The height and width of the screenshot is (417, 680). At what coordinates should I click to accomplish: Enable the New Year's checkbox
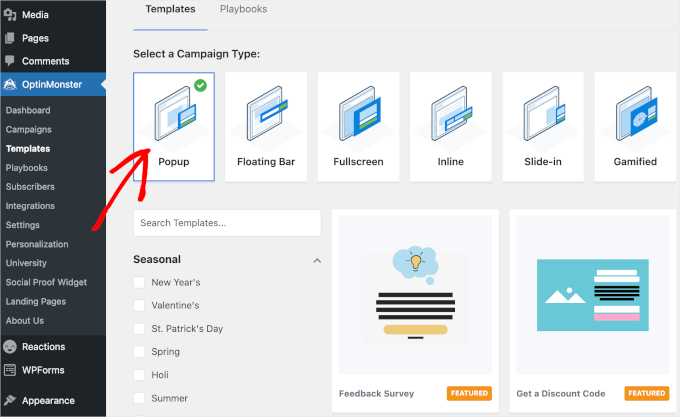(x=139, y=283)
